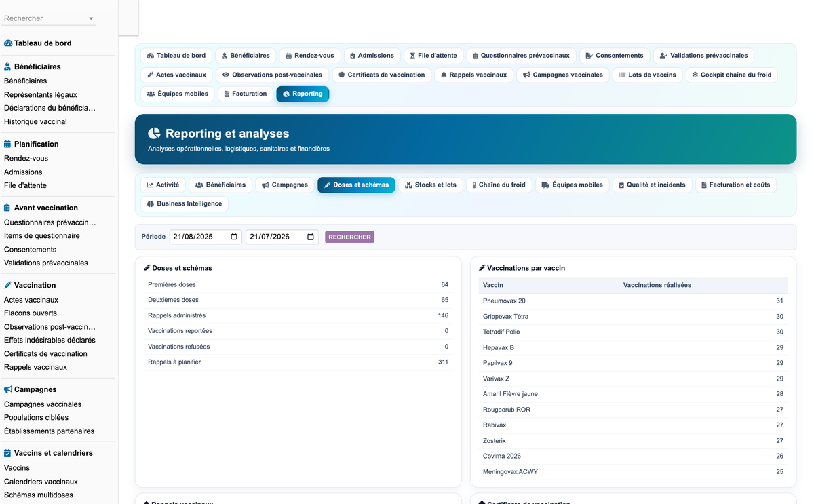Select the Campagnes vaccinales top tab

(x=563, y=75)
